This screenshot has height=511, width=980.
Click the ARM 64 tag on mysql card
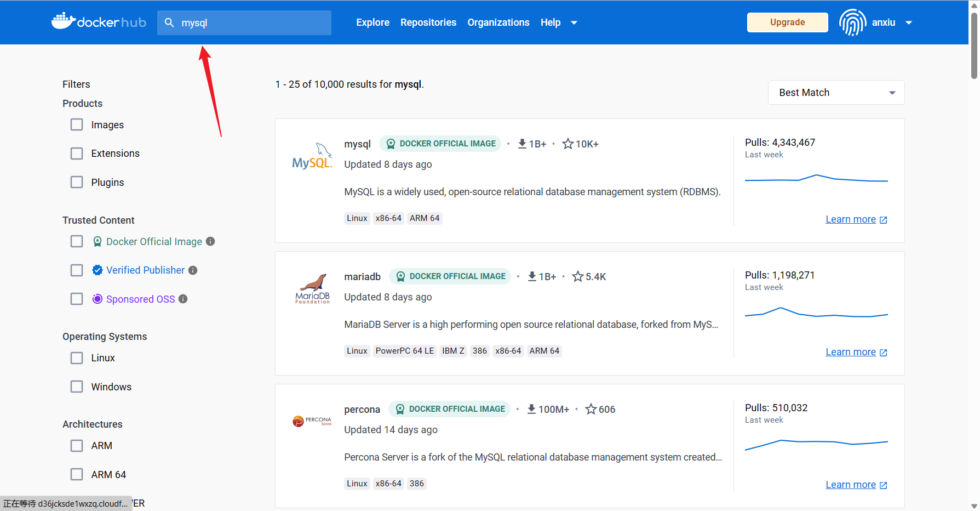click(425, 218)
